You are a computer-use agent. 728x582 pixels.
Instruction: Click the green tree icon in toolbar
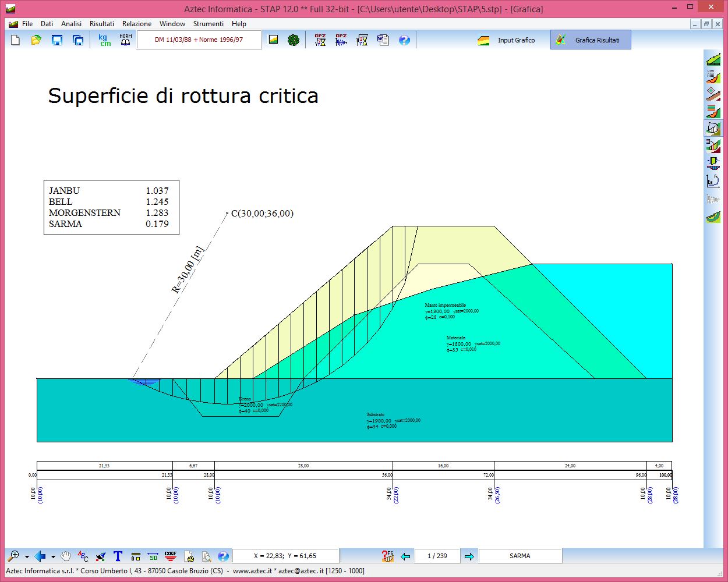coord(294,40)
